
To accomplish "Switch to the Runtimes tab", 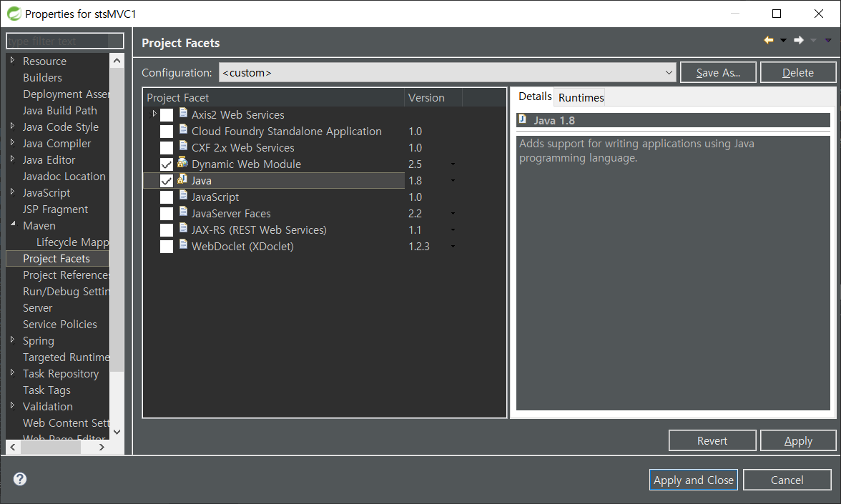I will (581, 97).
